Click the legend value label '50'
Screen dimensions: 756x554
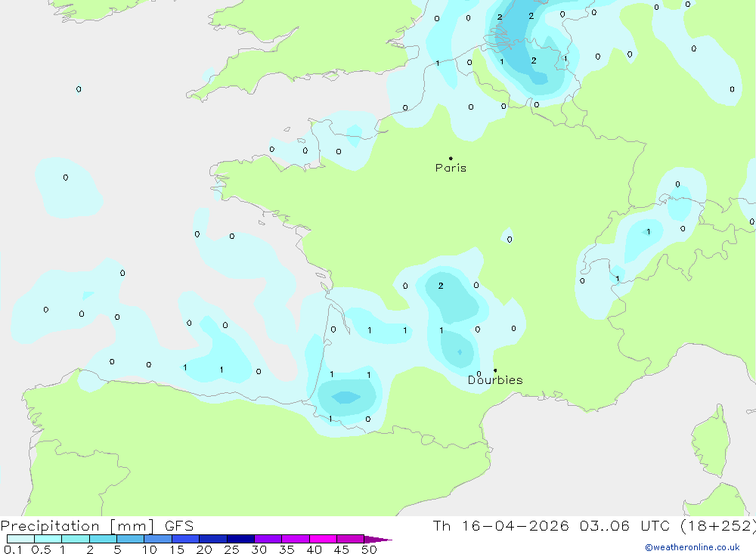click(369, 549)
